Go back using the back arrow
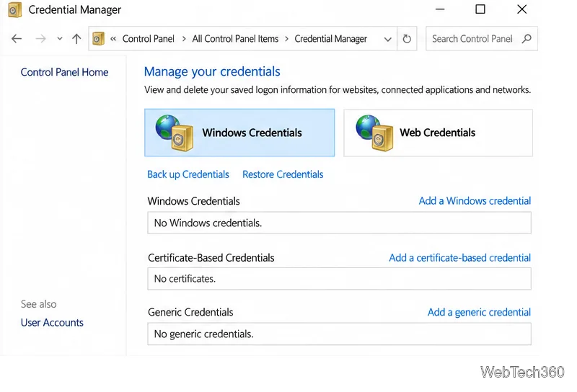This screenshot has height=392, width=577. click(x=17, y=39)
